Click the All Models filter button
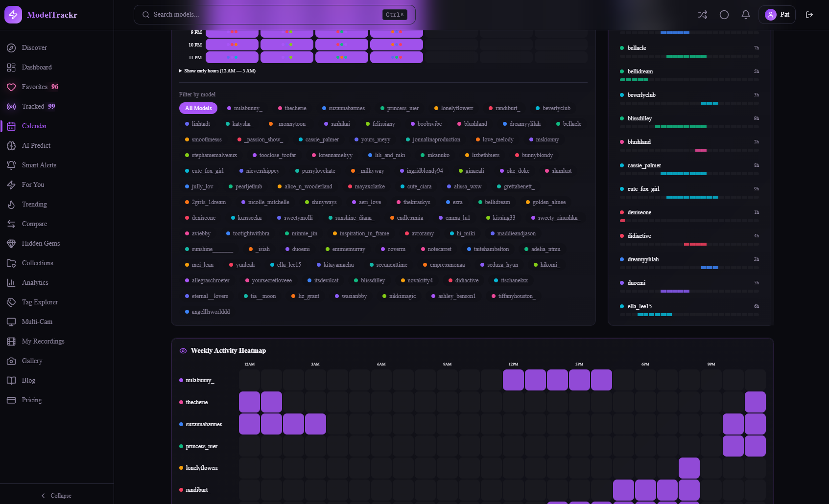 198,108
